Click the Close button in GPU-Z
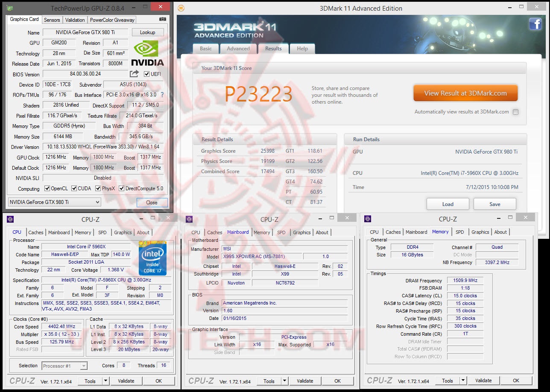 click(152, 203)
